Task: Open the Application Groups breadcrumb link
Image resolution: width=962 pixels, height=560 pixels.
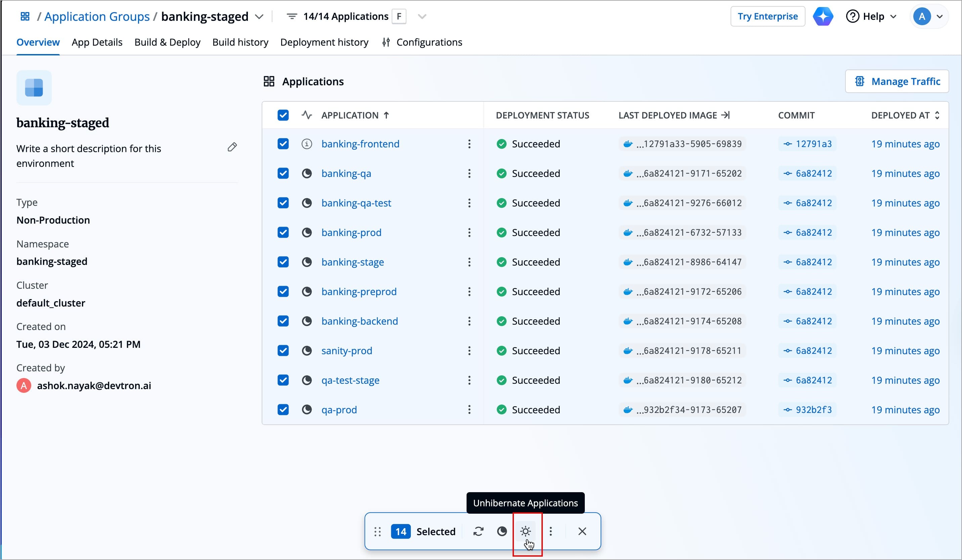Action: click(x=97, y=16)
